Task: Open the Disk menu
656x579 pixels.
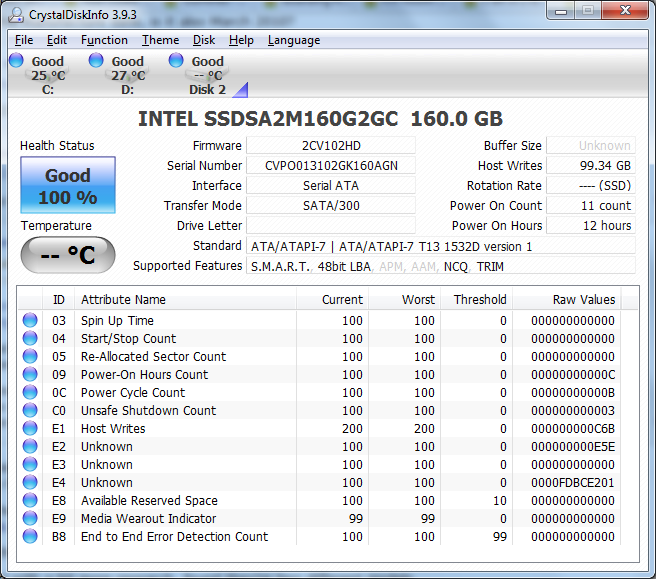Action: pos(204,40)
